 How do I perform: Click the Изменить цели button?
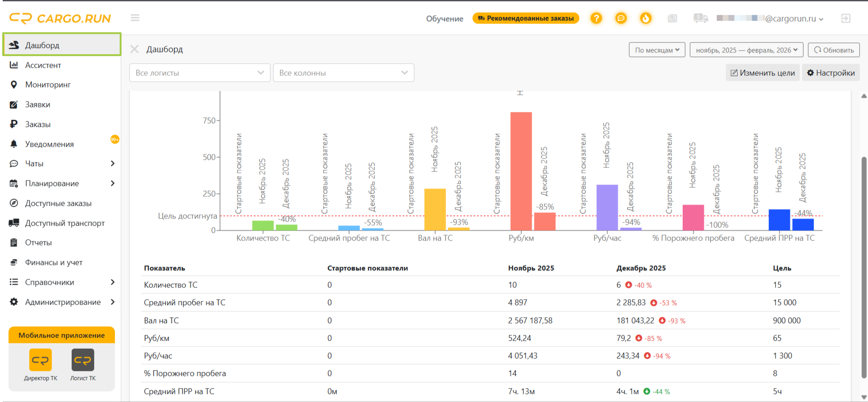tap(762, 73)
